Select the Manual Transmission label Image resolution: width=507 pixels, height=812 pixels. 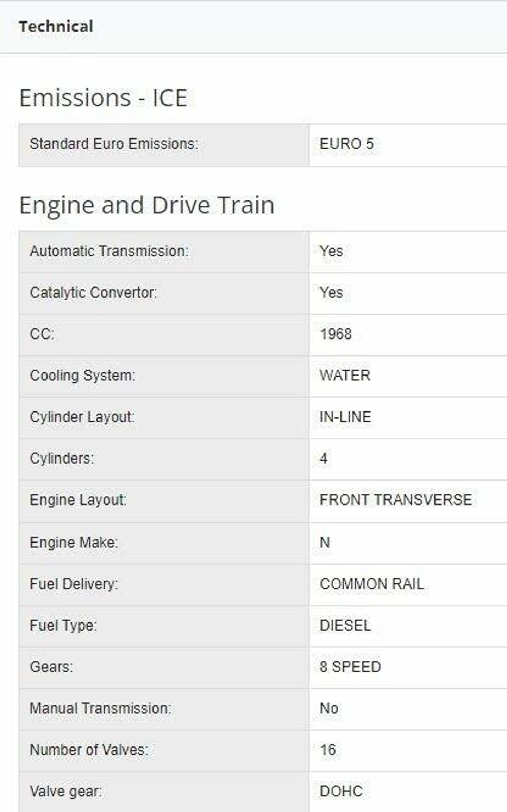click(x=100, y=708)
